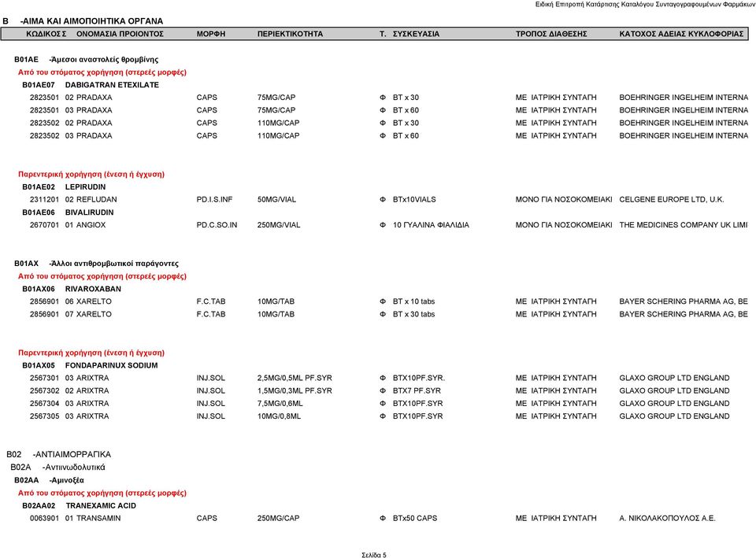This screenshot has width=756, height=558.
Task: Click the ΠΕΡΙΕΚΤΙΚΟΤΗΤΑ column header
Action: 290,34
